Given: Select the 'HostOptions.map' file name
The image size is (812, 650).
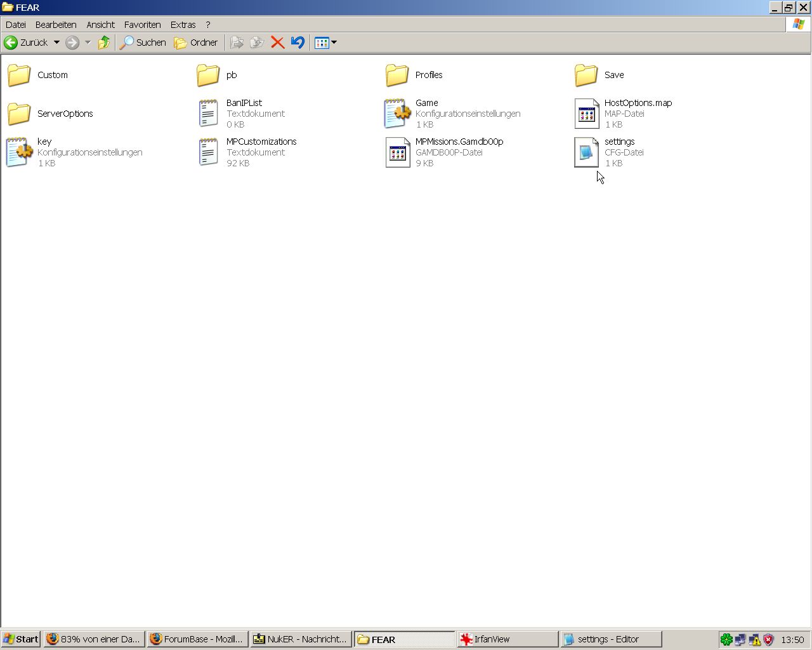Looking at the screenshot, I should (x=638, y=103).
